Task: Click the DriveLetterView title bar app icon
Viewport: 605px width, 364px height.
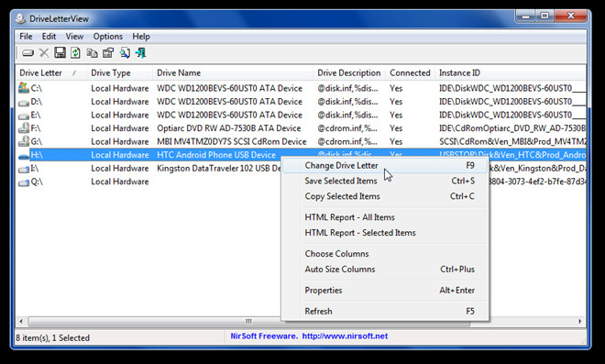Action: pyautogui.click(x=20, y=18)
